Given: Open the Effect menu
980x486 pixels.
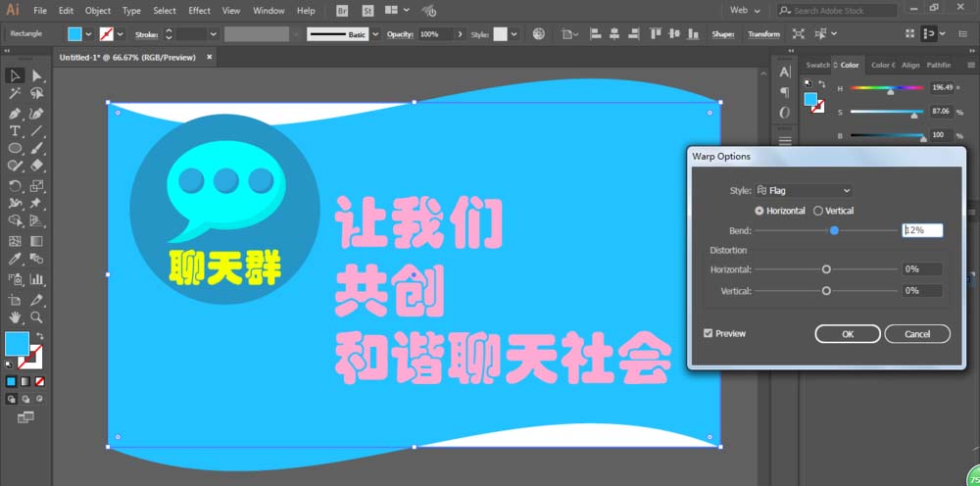Looking at the screenshot, I should click(199, 11).
